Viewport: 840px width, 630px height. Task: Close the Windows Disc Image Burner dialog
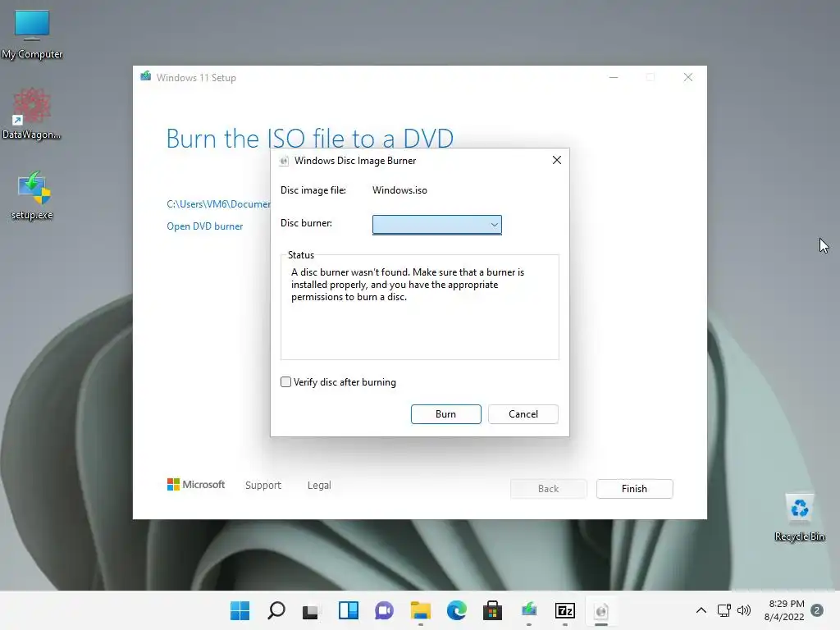pos(557,160)
